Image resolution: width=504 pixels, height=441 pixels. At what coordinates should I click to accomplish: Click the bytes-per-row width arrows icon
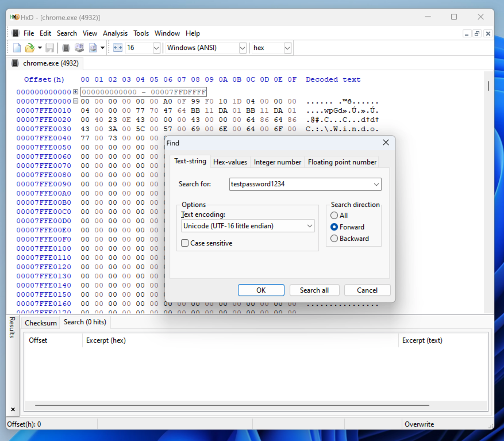click(x=118, y=48)
